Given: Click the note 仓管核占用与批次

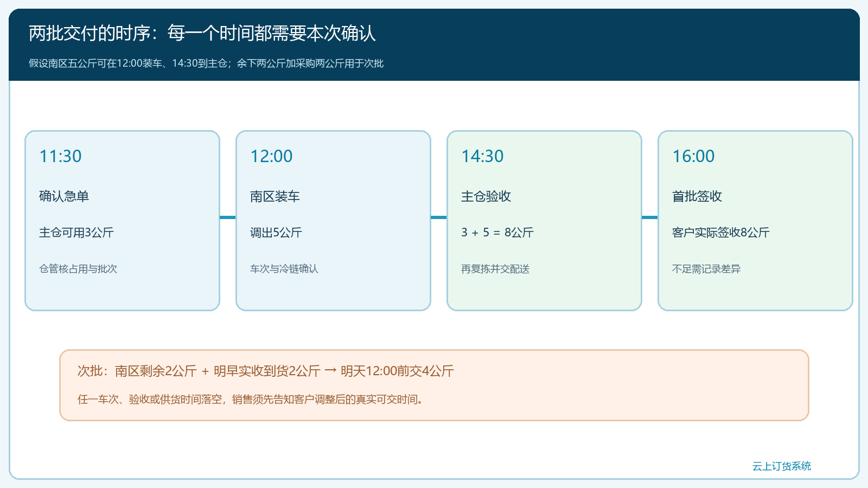Looking at the screenshot, I should (x=78, y=269).
